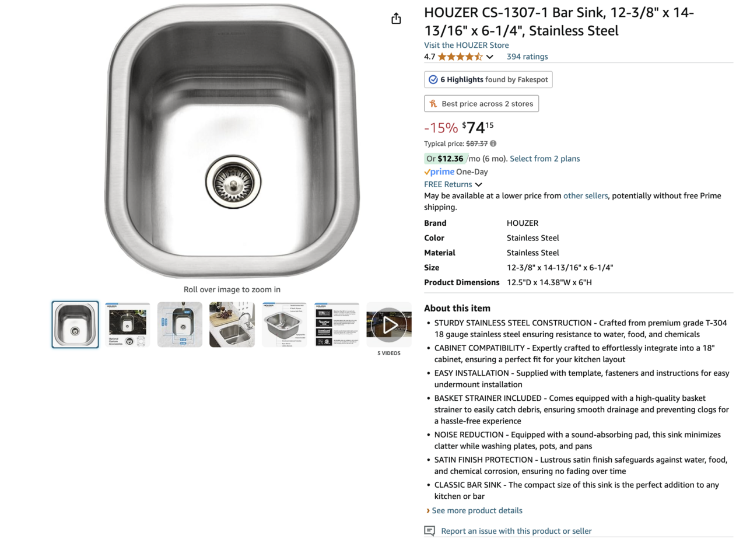Click the star rating icons
Image resolution: width=736 pixels, height=560 pixels.
[460, 57]
